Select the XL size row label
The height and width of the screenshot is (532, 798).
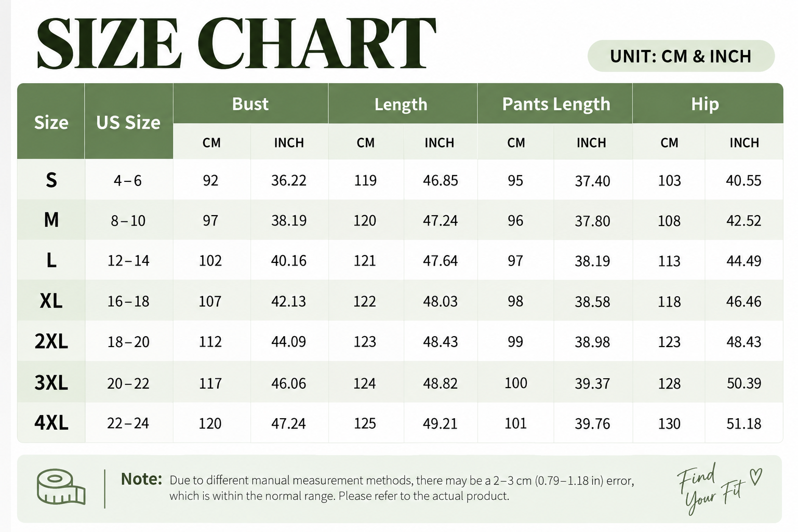point(51,301)
